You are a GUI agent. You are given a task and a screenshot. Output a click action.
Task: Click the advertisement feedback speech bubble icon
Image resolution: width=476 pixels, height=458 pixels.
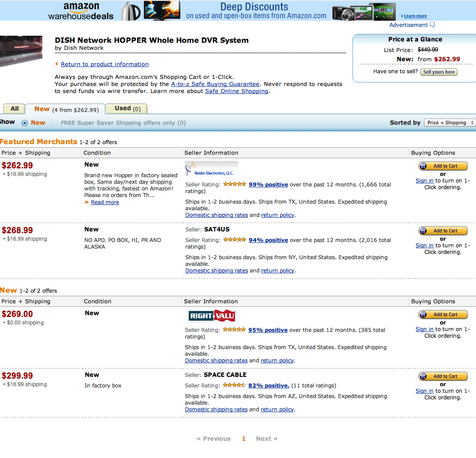(x=432, y=25)
